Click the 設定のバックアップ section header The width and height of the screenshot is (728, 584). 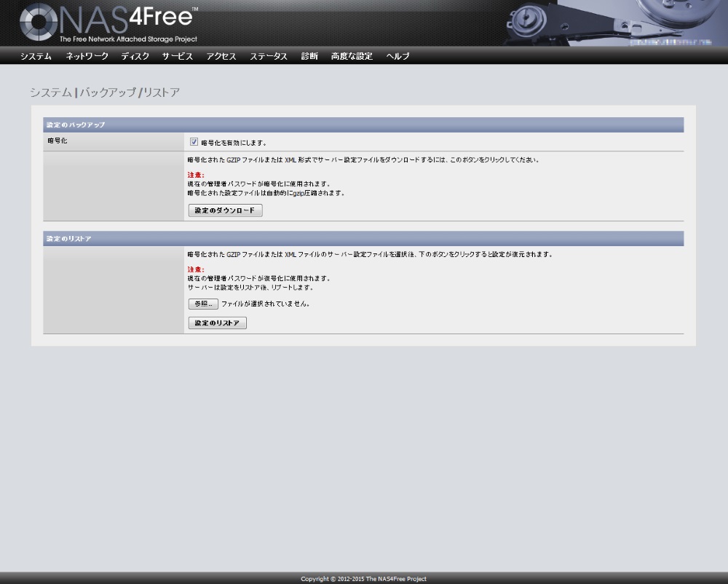click(363, 125)
